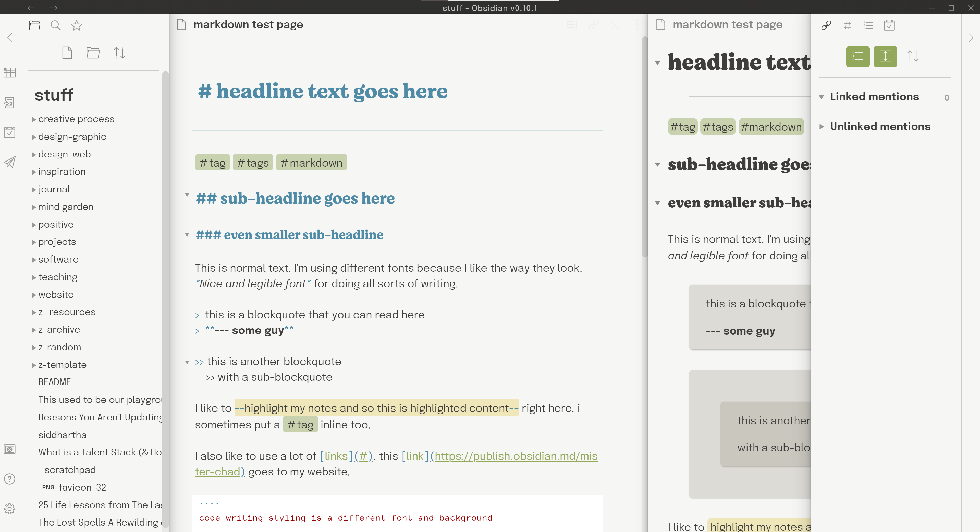Image resolution: width=980 pixels, height=532 pixels.
Task: Click the links inline hyperlink
Action: [335, 455]
